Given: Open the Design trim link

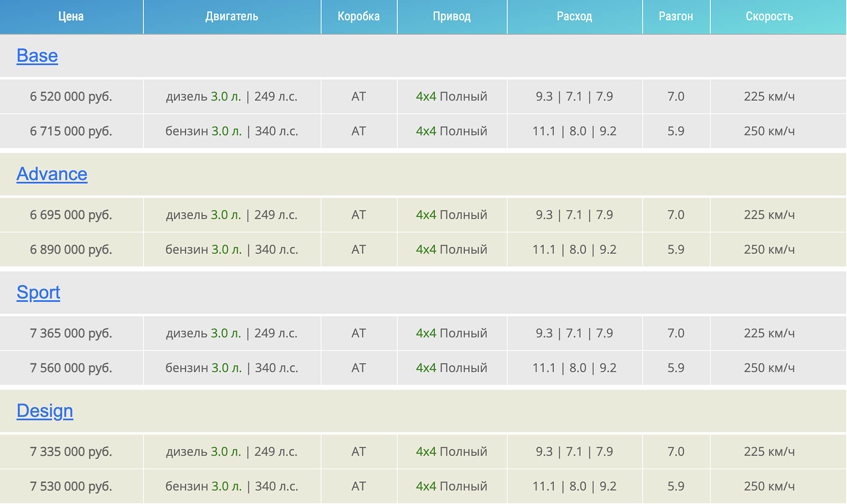Looking at the screenshot, I should [44, 411].
